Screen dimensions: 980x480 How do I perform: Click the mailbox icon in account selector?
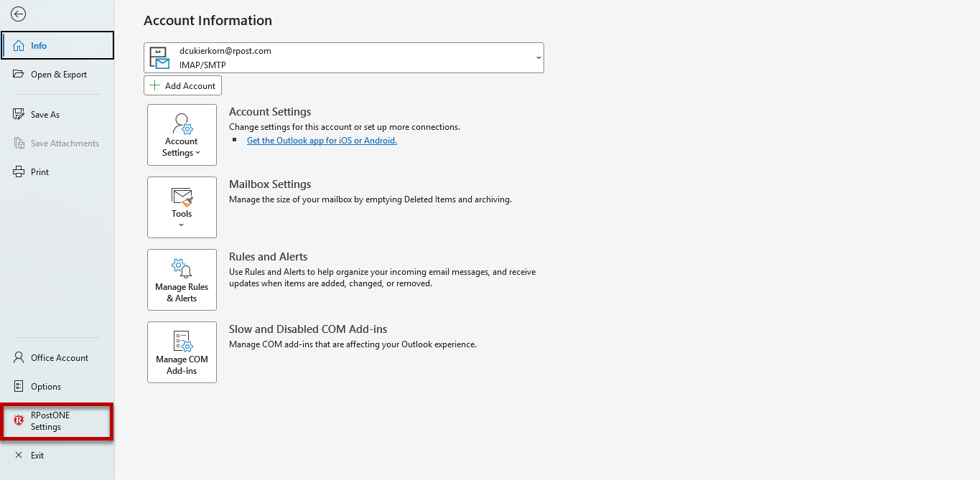(x=159, y=58)
